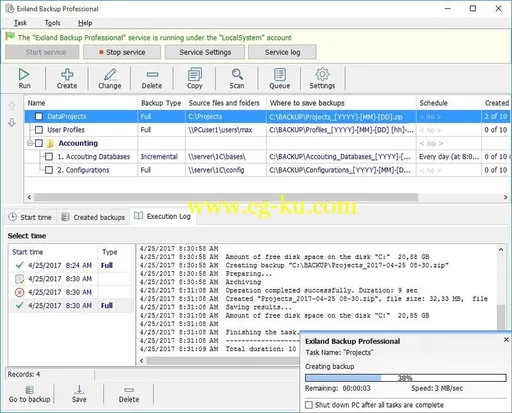Tick the User Profiles checkbox
This screenshot has width=512, height=413.
coord(39,130)
